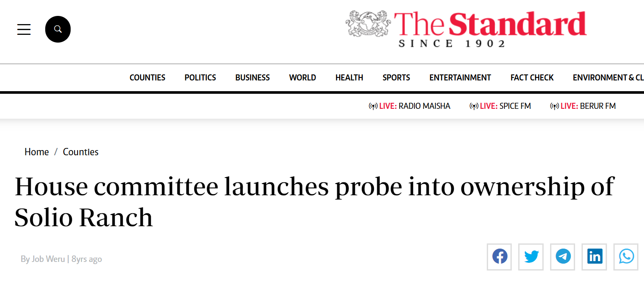Open the Counties menu item
Screen dimensions: 644x283
(x=147, y=77)
